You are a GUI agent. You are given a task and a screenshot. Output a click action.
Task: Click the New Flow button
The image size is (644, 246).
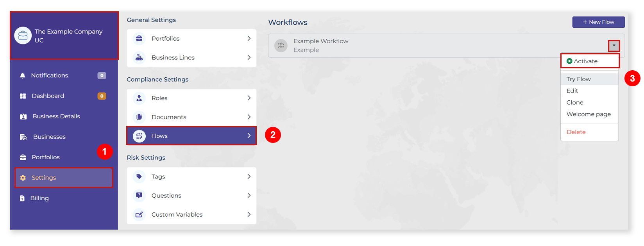[598, 22]
